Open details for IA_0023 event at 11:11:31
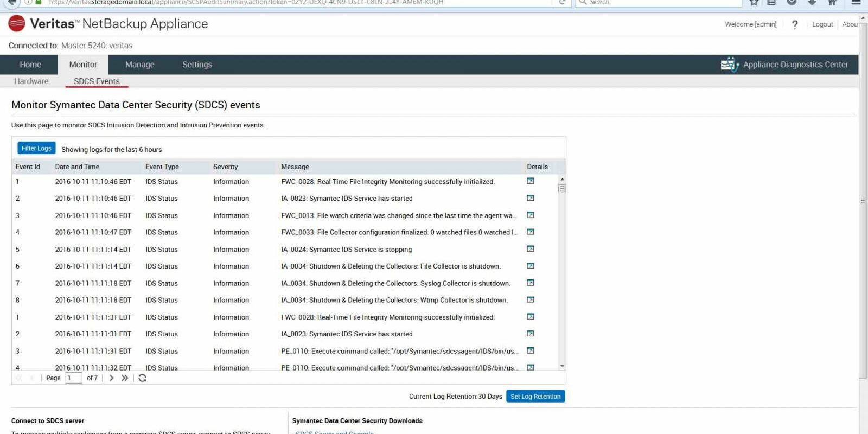Viewport: 868px width, 434px height. tap(531, 334)
